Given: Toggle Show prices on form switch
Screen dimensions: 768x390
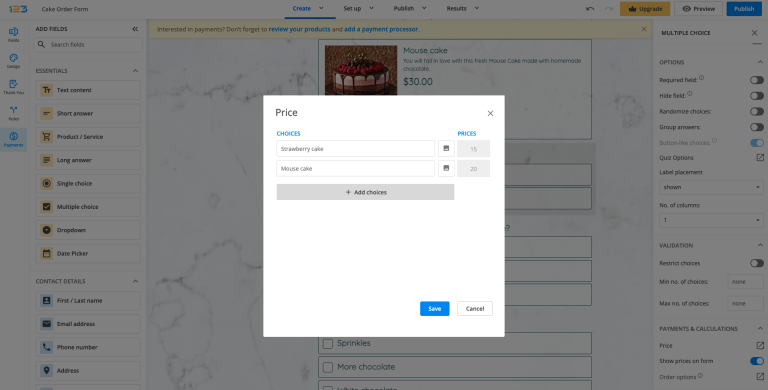Looking at the screenshot, I should click(x=757, y=361).
